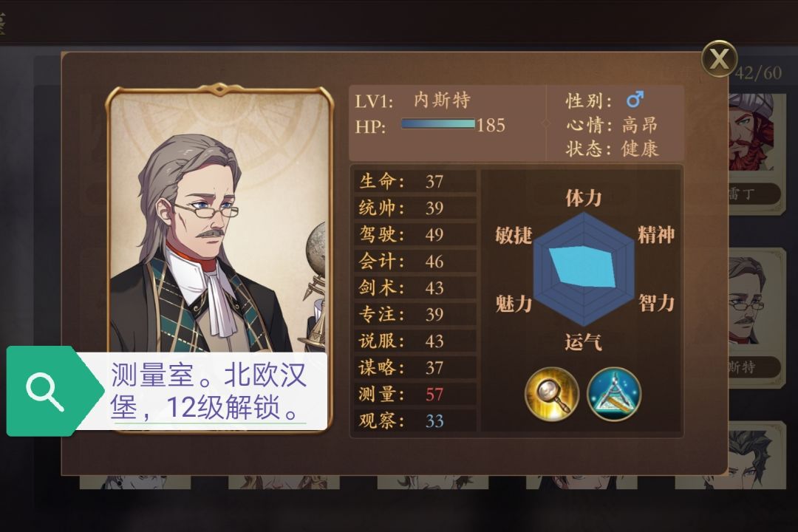
Task: Tap the 体力 label on radar chart
Action: 583,197
